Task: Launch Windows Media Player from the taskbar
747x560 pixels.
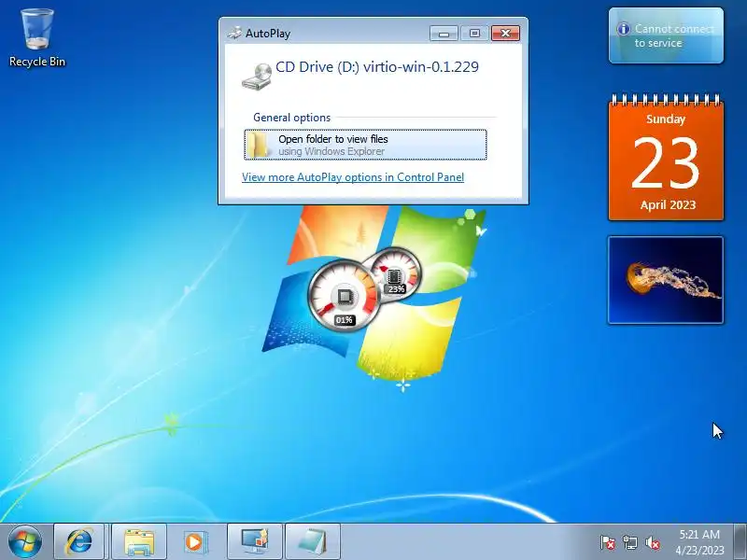Action: point(194,541)
